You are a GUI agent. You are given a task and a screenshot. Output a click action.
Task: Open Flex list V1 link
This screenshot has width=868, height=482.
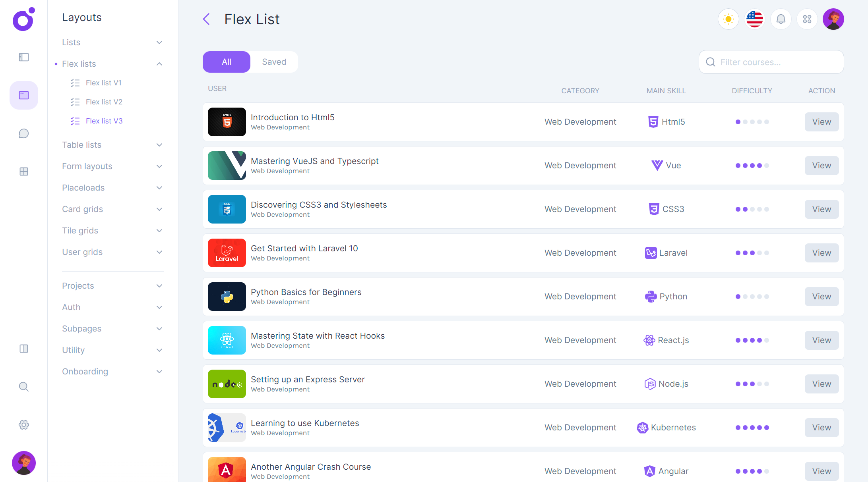pos(104,83)
